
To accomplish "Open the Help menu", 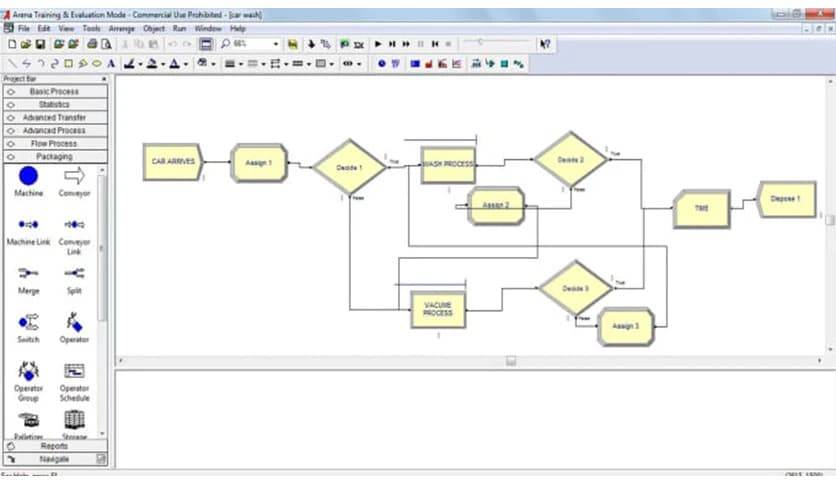I will pos(238,28).
